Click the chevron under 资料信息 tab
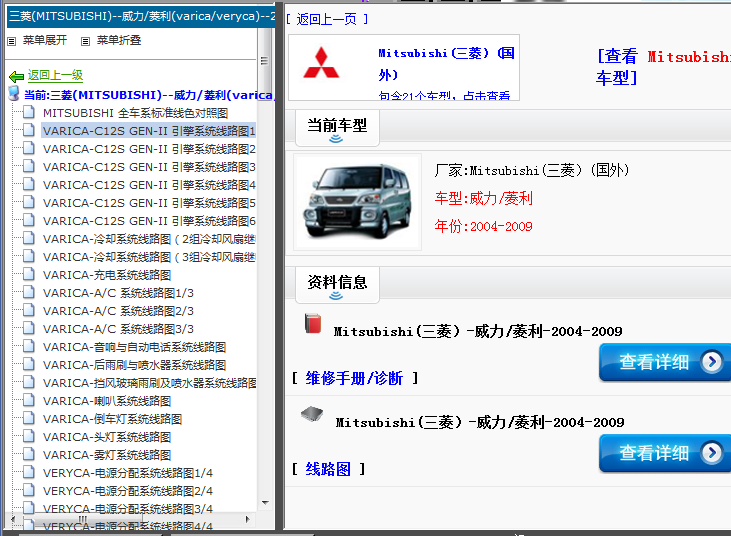 (336, 295)
